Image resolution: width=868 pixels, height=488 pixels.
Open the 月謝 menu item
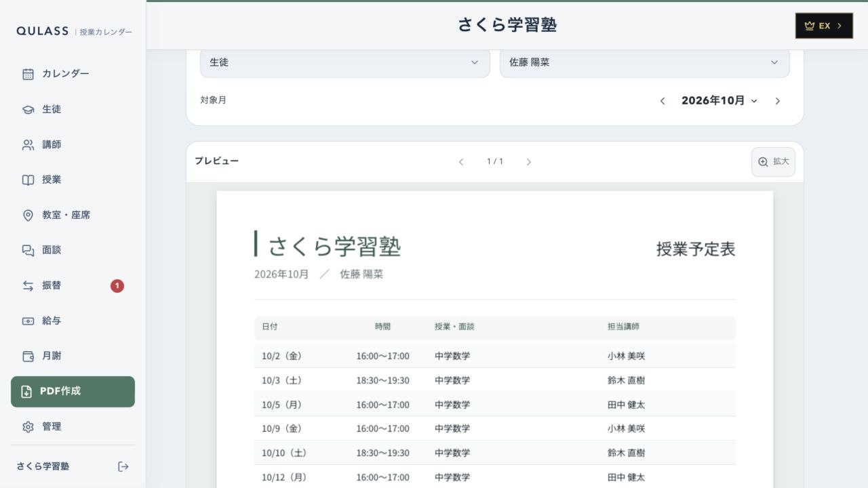coord(73,356)
